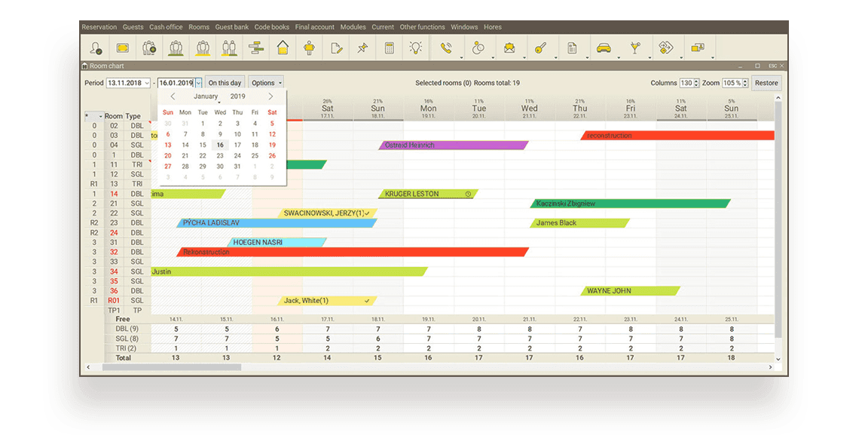
Task: Select January 16 in the calendar
Action: 220,145
